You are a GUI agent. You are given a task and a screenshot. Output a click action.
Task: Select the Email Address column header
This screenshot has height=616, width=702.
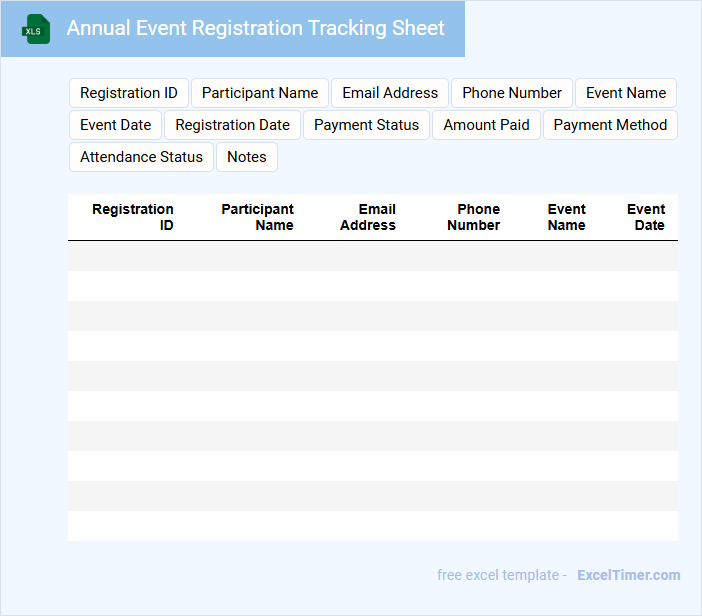click(368, 217)
